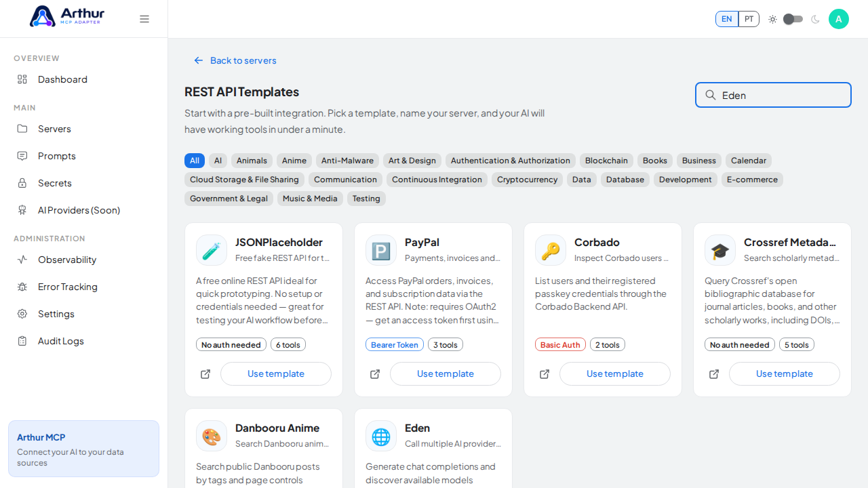The width and height of the screenshot is (868, 488).
Task: Select the Cryptocurrency filter chip
Action: point(527,180)
